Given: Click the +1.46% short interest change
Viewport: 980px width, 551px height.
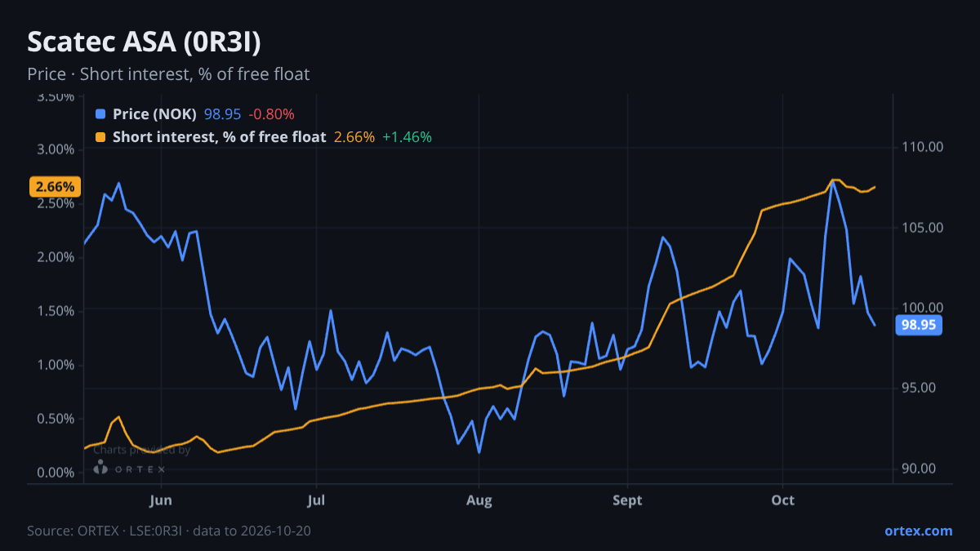Looking at the screenshot, I should [x=407, y=137].
